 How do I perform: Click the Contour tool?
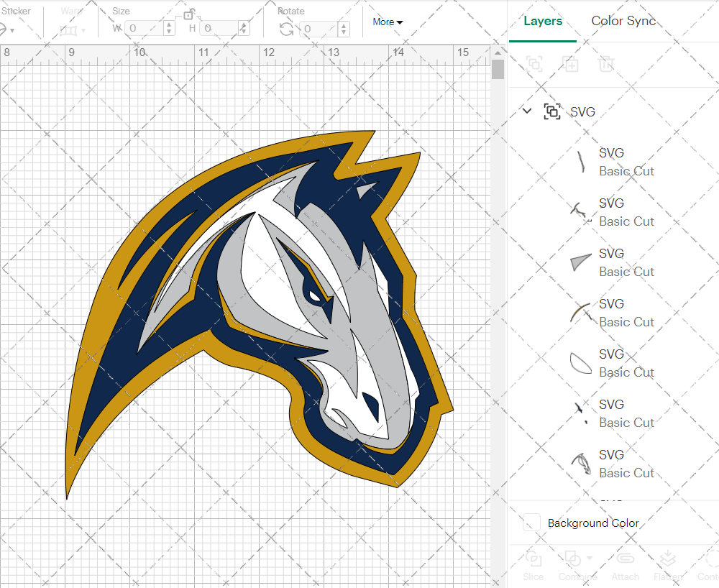click(710, 565)
